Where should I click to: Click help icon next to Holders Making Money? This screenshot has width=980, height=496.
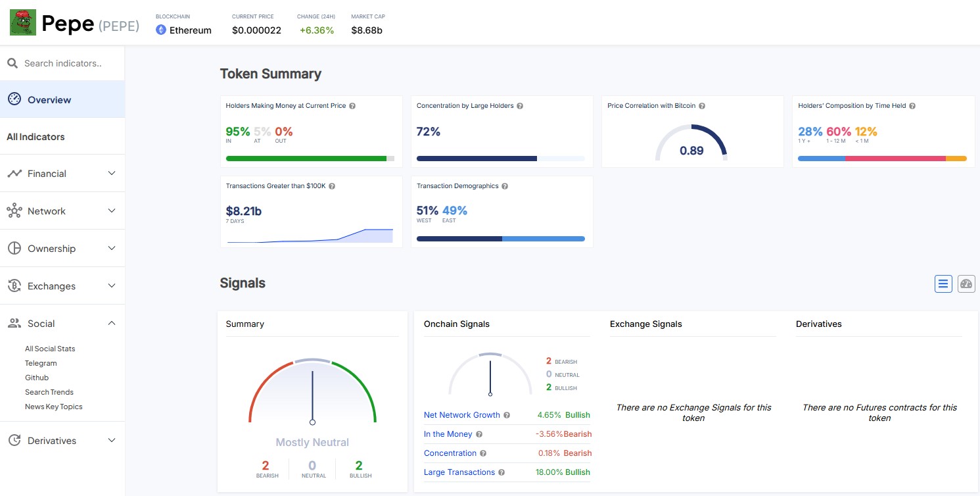[353, 106]
